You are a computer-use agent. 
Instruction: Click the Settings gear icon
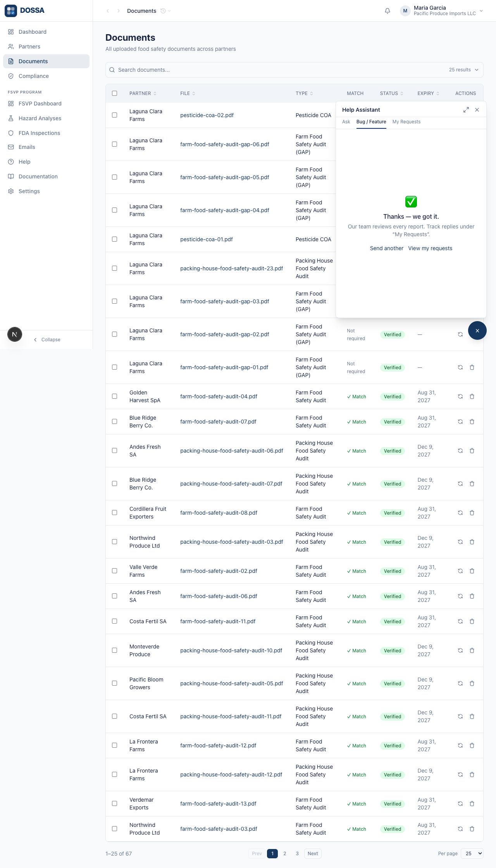[x=11, y=191]
